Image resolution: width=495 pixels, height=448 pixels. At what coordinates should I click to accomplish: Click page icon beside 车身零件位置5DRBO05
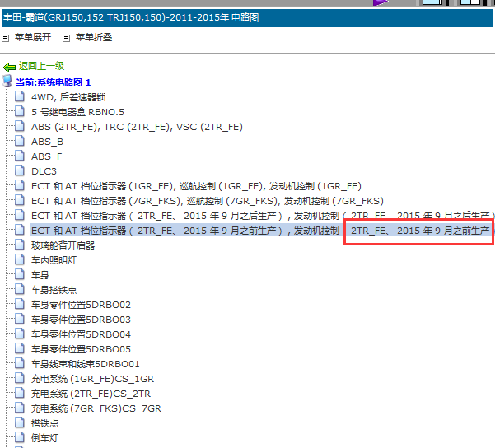(x=20, y=348)
